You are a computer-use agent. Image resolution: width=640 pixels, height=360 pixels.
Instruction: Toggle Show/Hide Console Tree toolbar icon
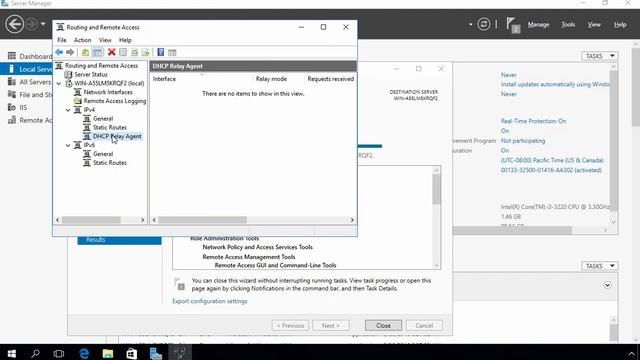click(97, 52)
